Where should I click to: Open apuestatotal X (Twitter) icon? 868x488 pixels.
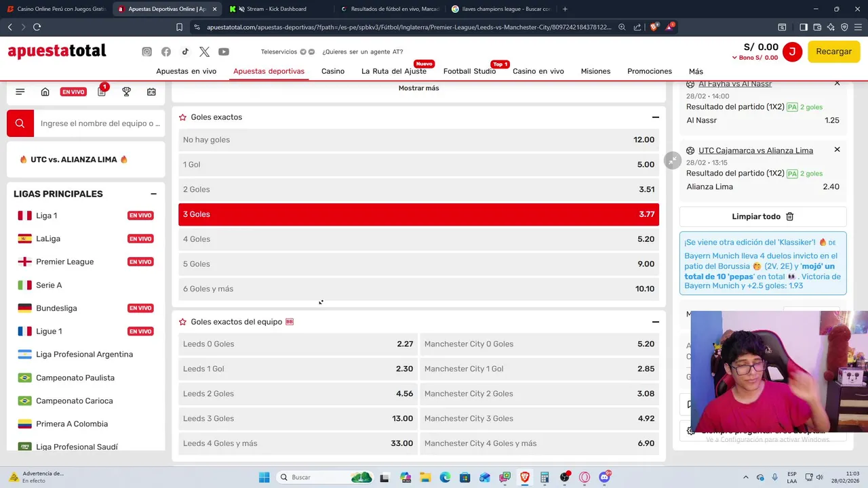pos(204,52)
